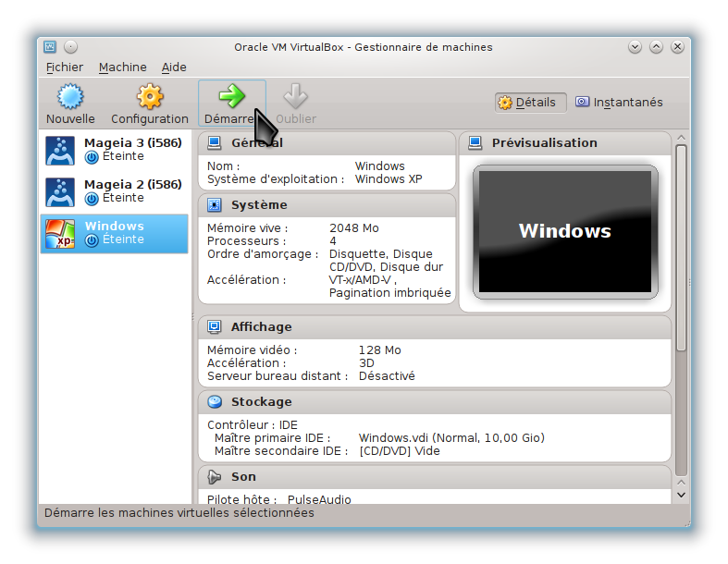Minimize the VirtualBox window
The height and width of the screenshot is (564, 728).
tap(635, 47)
